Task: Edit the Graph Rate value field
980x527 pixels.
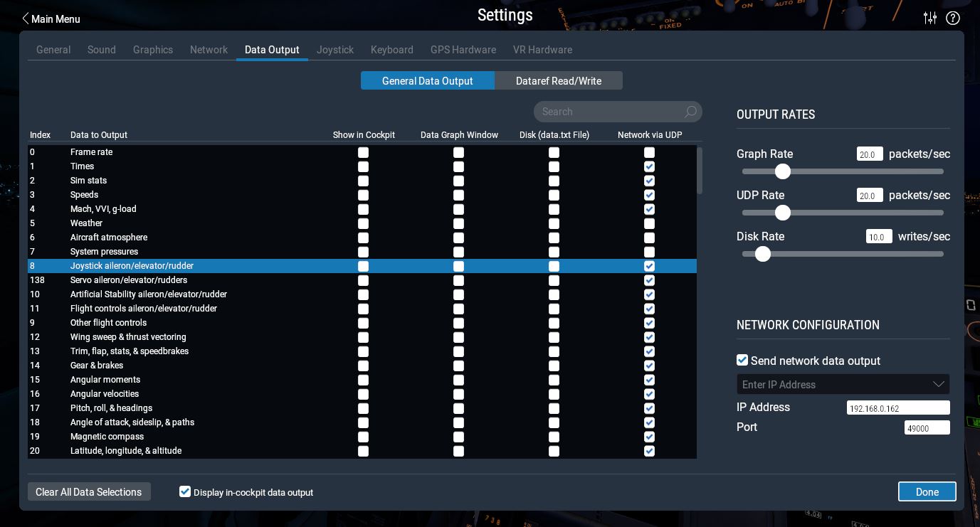Action: (x=870, y=154)
